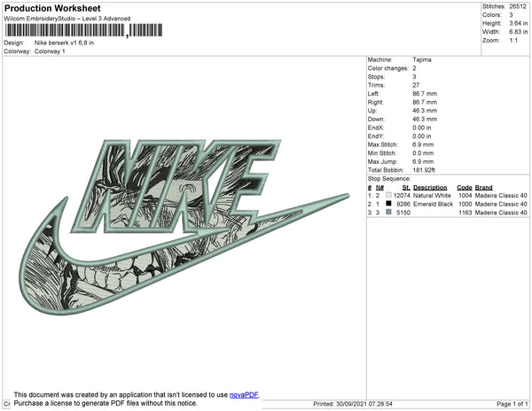Click the stitch count 12074
532x411 pixels.
point(402,196)
